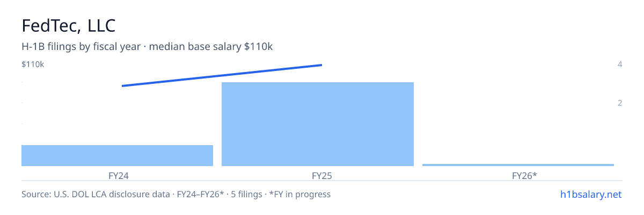Click the FedTec, LLC chart title
644x215 pixels.
click(x=69, y=25)
